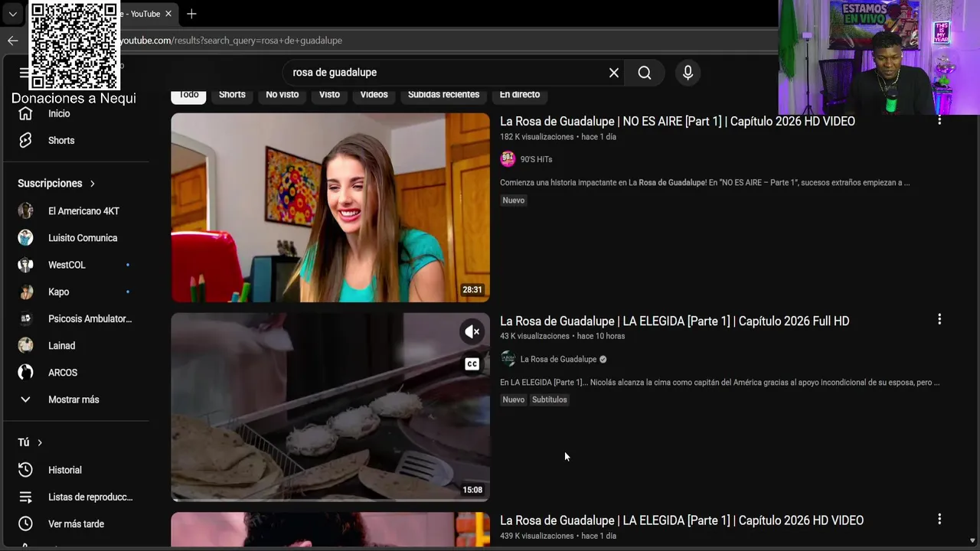Expand the Suscripciones section chevron
Image resolution: width=980 pixels, height=551 pixels.
pyautogui.click(x=93, y=184)
